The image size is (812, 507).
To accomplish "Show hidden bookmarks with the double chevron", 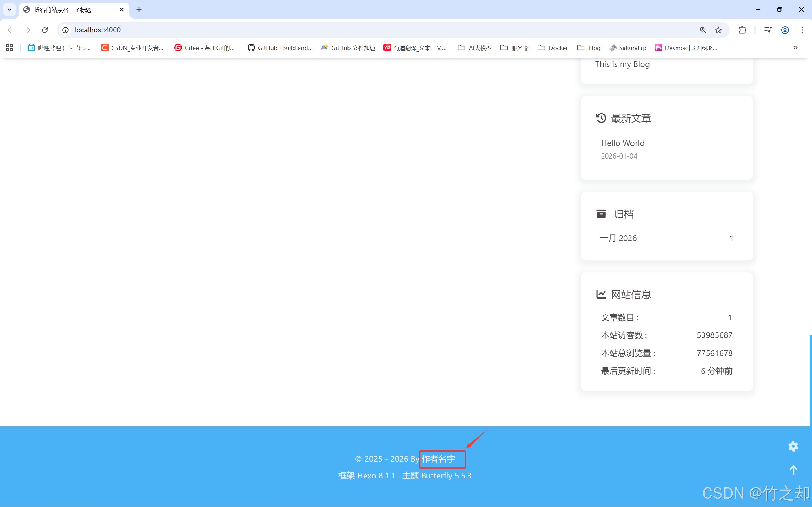I will [795, 48].
